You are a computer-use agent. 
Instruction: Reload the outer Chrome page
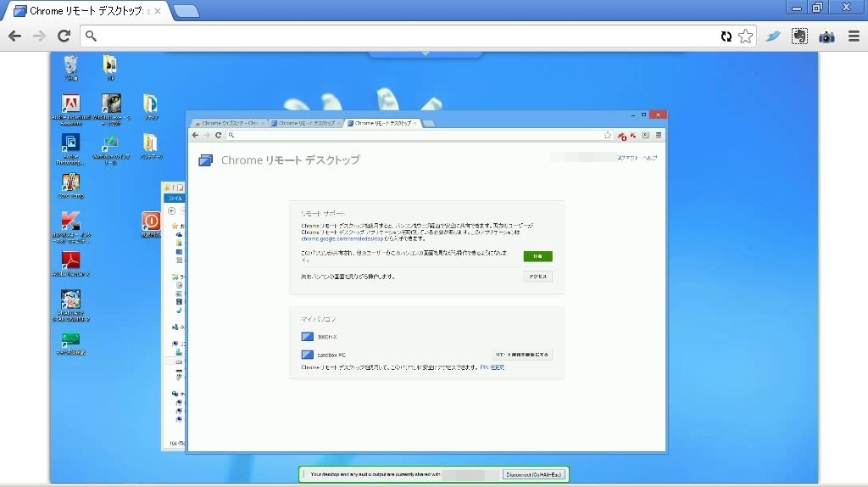click(x=64, y=36)
